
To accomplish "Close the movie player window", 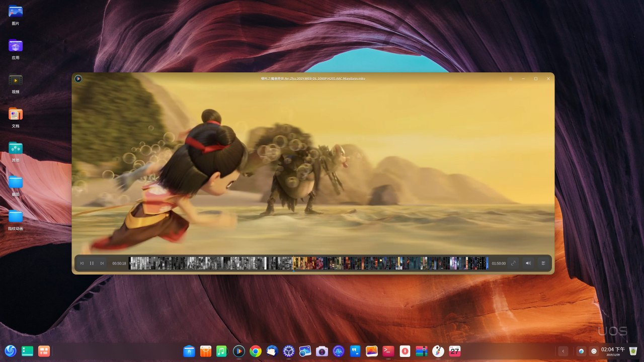I will coord(548,79).
